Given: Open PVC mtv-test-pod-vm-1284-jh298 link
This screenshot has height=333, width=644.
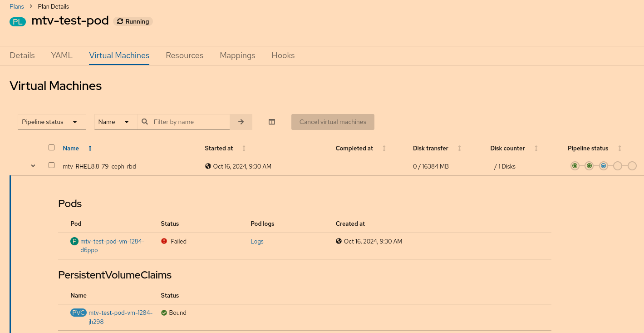Looking at the screenshot, I should click(120, 317).
